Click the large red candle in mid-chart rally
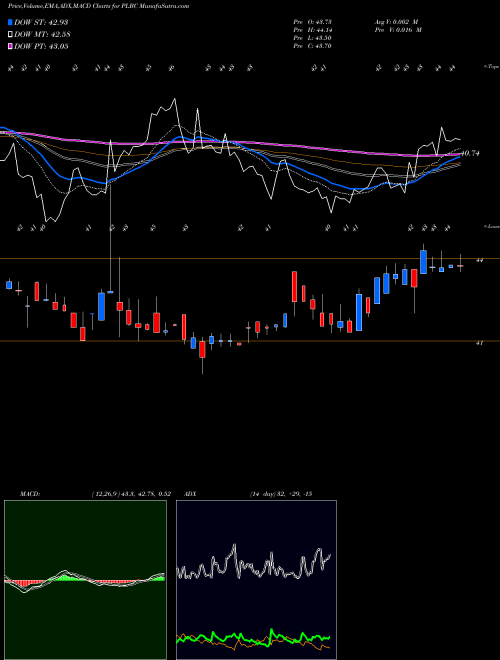The height and width of the screenshot is (660, 500). (295, 287)
